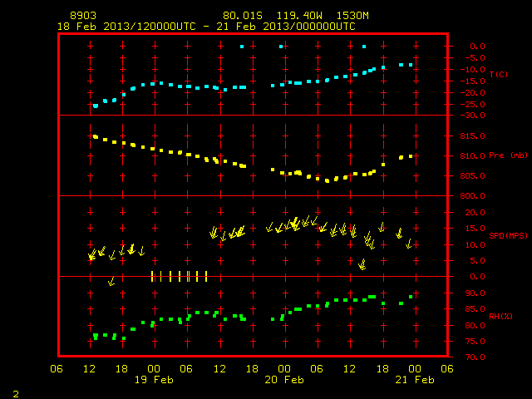Image resolution: width=532 pixels, height=399 pixels.
Task: Click the SPD(MPS) wind speed axis label
Action: click(508, 235)
